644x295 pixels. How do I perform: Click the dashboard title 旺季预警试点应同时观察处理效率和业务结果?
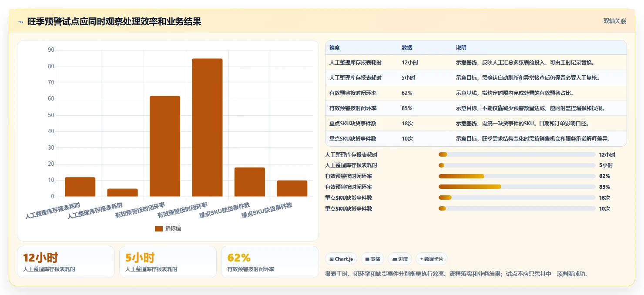114,22
